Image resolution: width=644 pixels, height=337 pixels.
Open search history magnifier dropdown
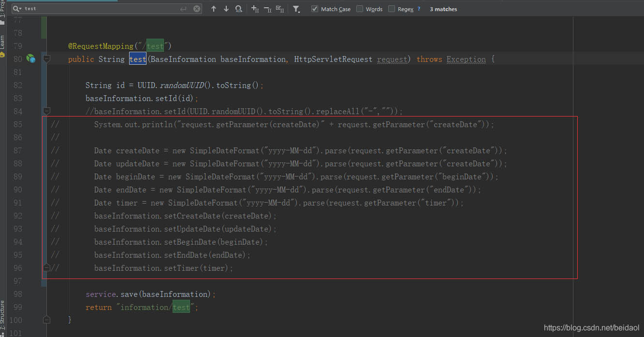(17, 9)
